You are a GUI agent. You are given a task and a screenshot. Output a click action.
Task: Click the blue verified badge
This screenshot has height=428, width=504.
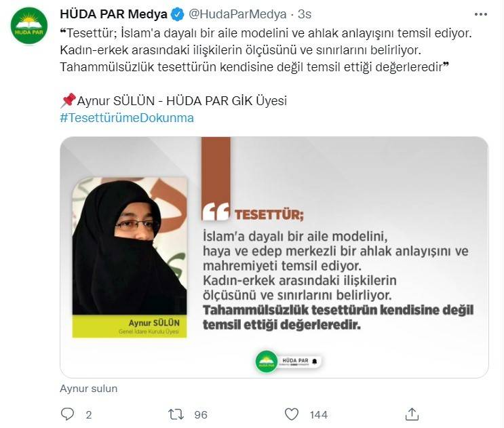click(x=178, y=14)
